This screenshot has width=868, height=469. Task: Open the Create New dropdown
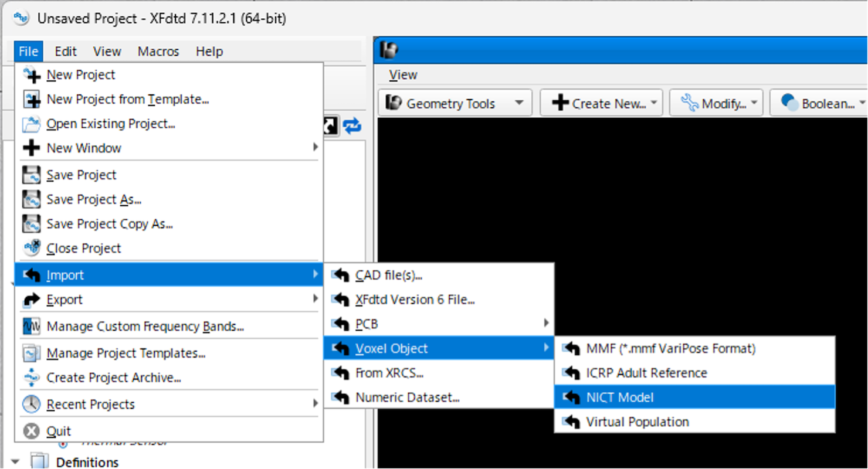601,104
